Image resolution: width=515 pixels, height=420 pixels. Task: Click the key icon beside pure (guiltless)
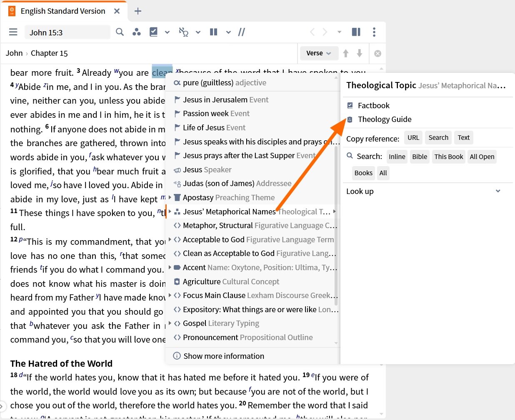click(177, 83)
